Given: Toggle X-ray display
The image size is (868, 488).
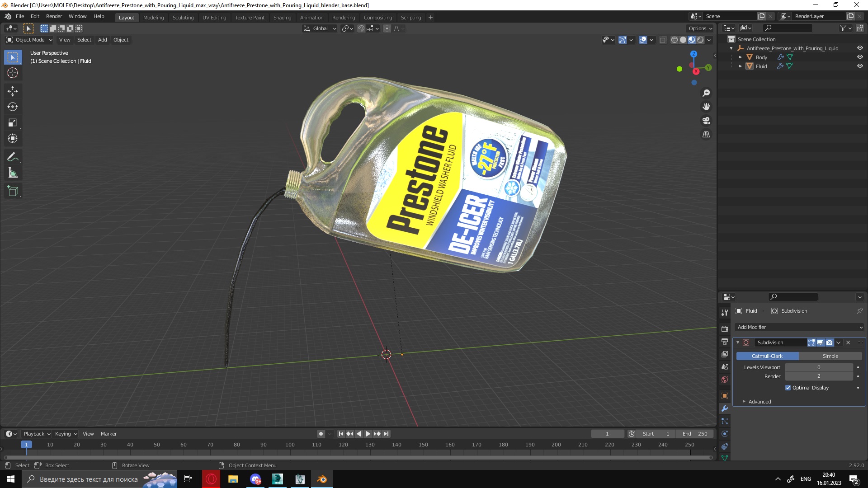Looking at the screenshot, I should tap(663, 40).
